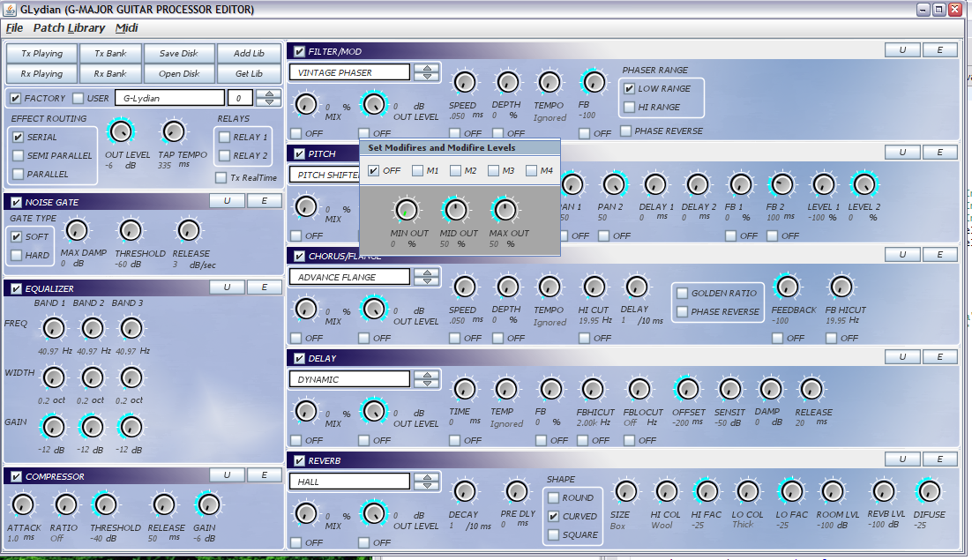The image size is (972, 560).
Task: Click the Reverb DECAY knob
Action: point(464,492)
